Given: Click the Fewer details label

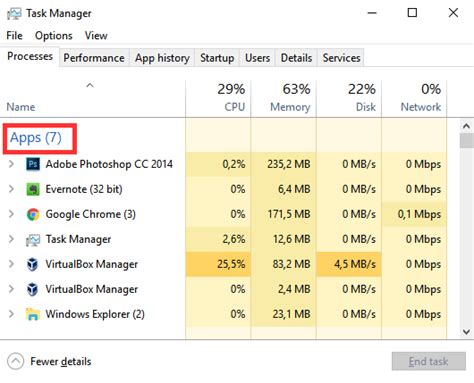Looking at the screenshot, I should coord(61,362).
